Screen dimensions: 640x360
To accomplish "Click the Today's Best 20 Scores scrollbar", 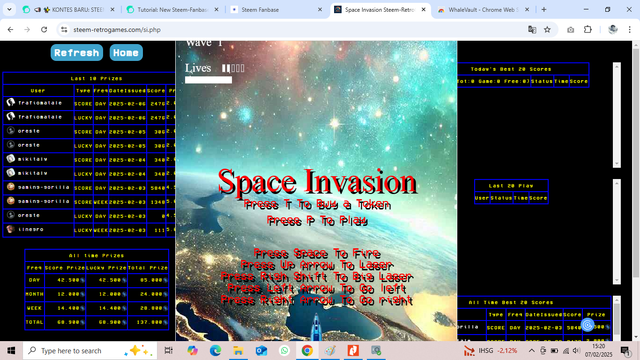I will (617, 115).
